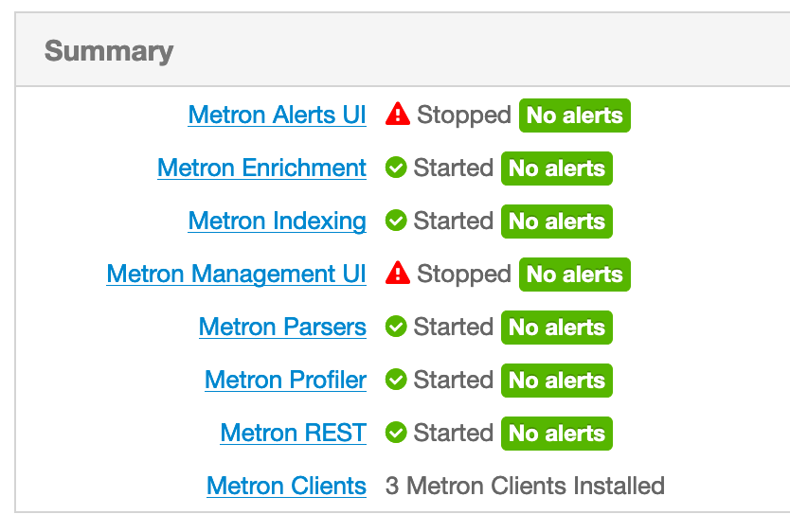Image resolution: width=790 pixels, height=532 pixels.
Task: Click No alerts badge for Metron REST
Action: point(557,434)
